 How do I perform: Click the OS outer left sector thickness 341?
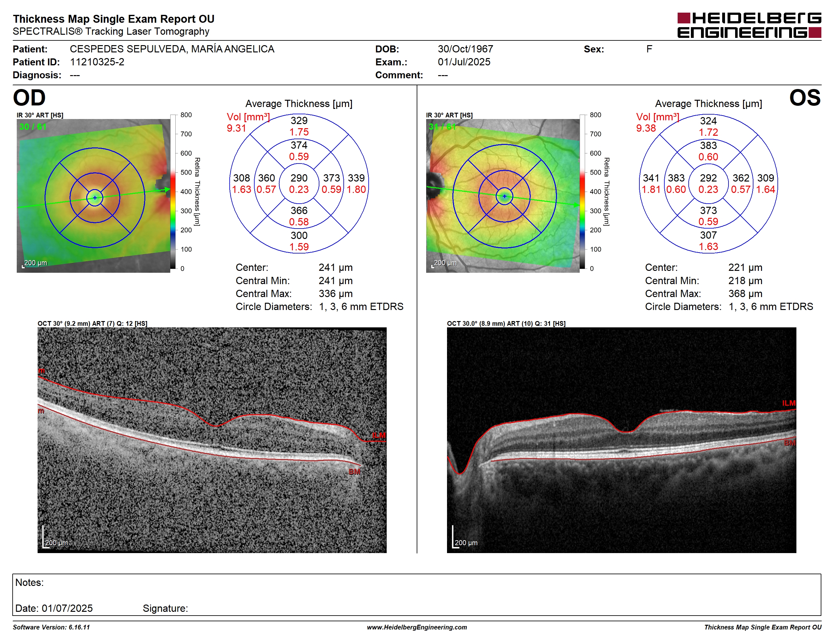[651, 178]
